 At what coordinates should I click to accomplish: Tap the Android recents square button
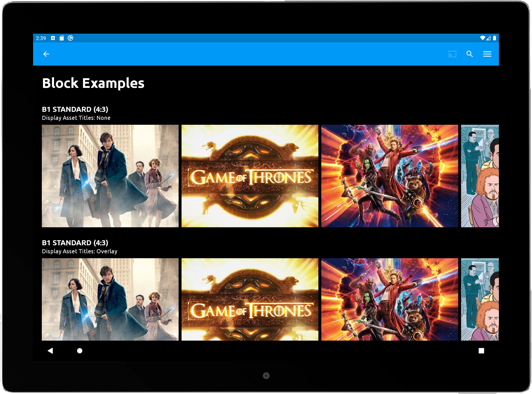pyautogui.click(x=481, y=351)
